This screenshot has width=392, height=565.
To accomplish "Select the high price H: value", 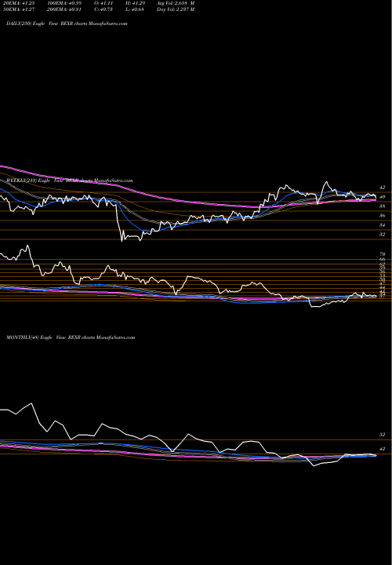I will [137, 3].
